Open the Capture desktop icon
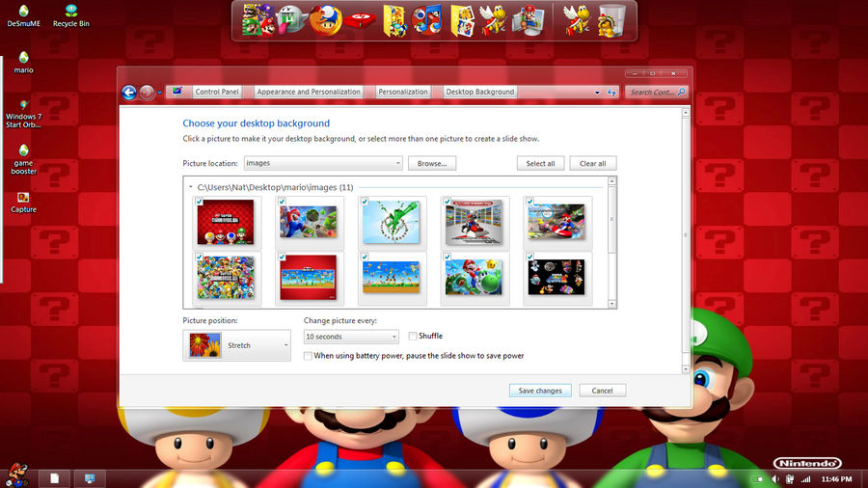Screen dimensions: 868x488 (x=23, y=203)
